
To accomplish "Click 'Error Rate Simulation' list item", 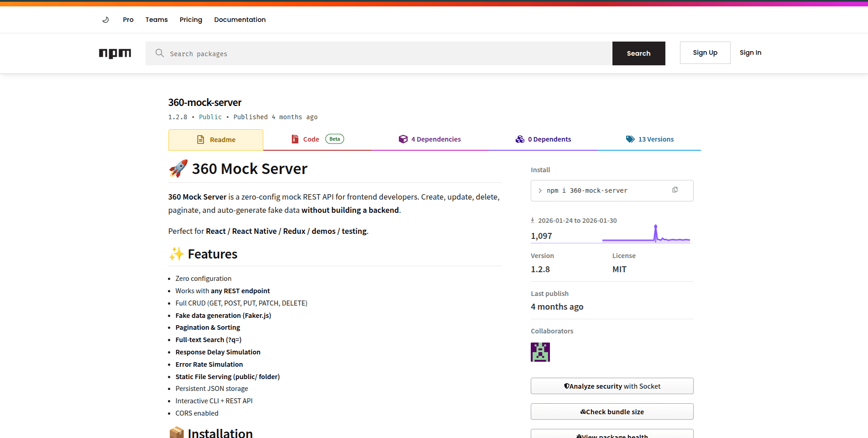I will (x=209, y=364).
